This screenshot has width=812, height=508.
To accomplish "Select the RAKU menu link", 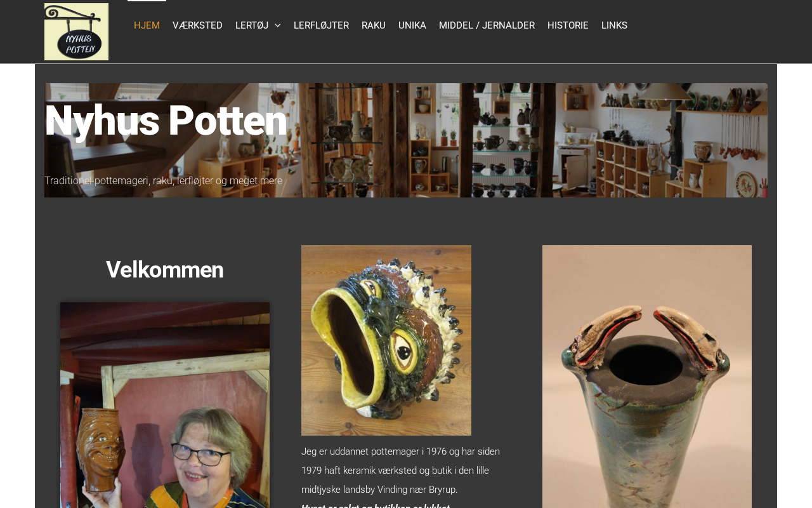I will pyautogui.click(x=374, y=25).
